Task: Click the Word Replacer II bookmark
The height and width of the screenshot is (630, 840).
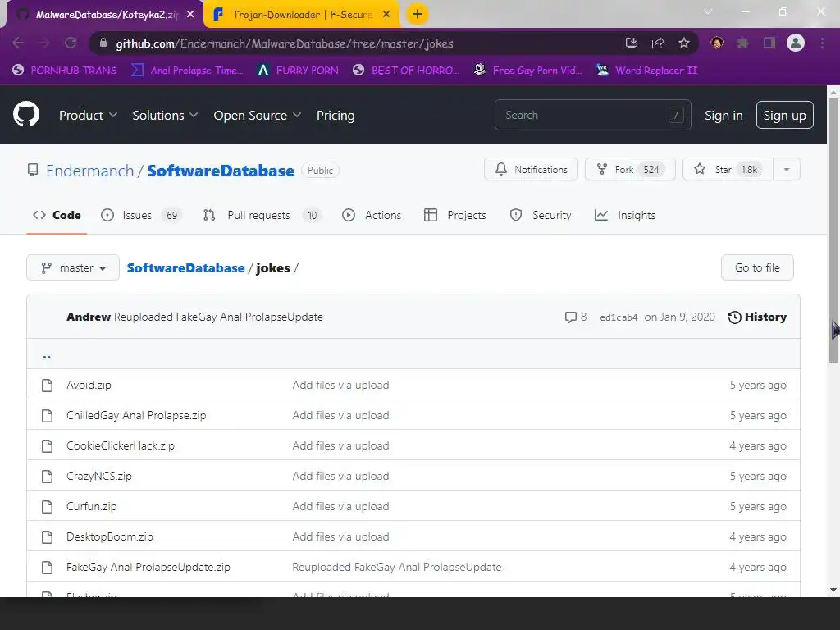Action: tap(646, 71)
